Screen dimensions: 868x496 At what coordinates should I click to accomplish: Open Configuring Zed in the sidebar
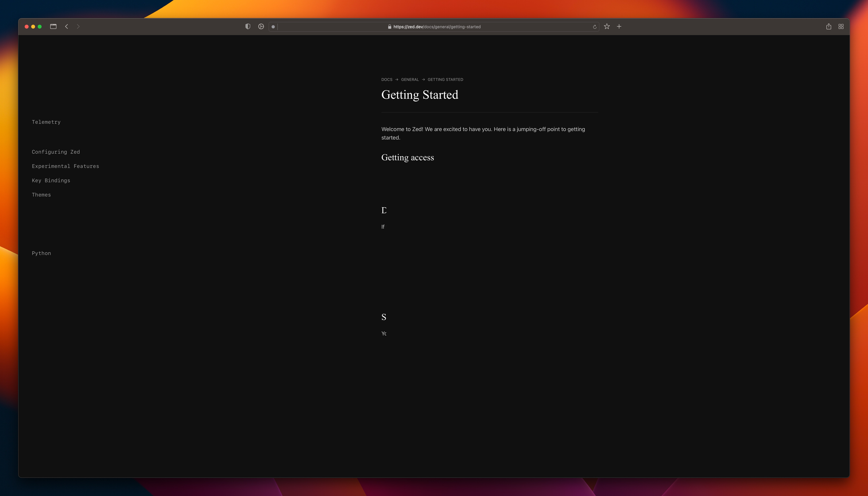[x=56, y=152]
